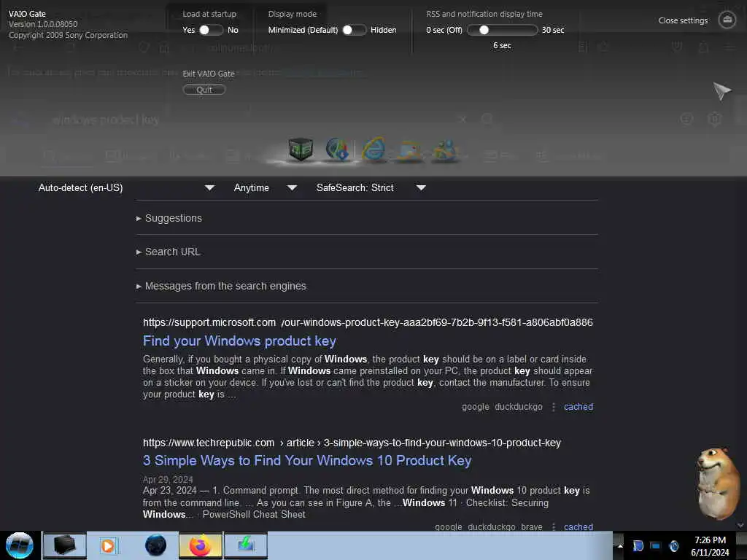Viewport: 747px width, 560px height.
Task: Click Close settings
Action: pyautogui.click(x=683, y=20)
